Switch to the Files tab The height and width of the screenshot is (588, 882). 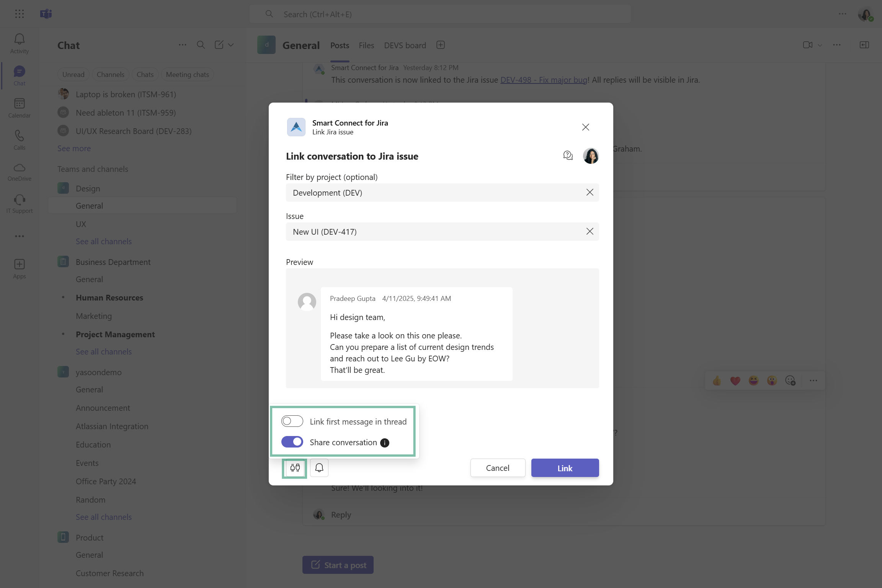click(366, 46)
